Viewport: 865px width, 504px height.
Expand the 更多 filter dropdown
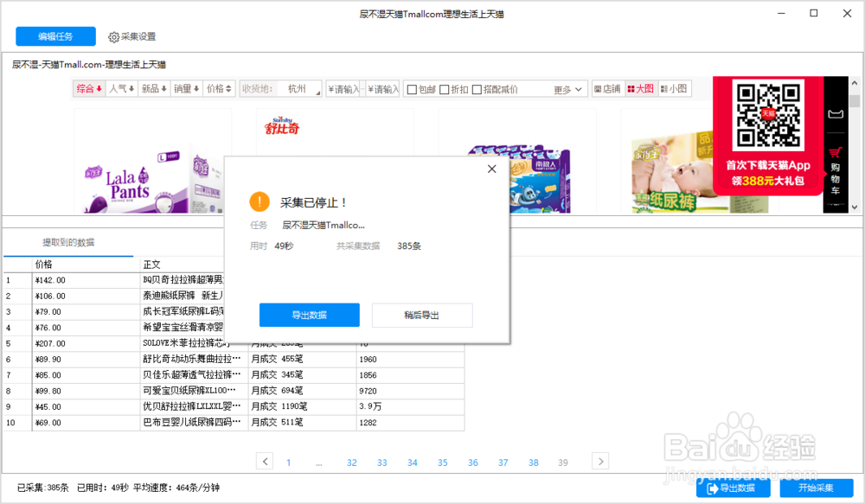click(567, 89)
